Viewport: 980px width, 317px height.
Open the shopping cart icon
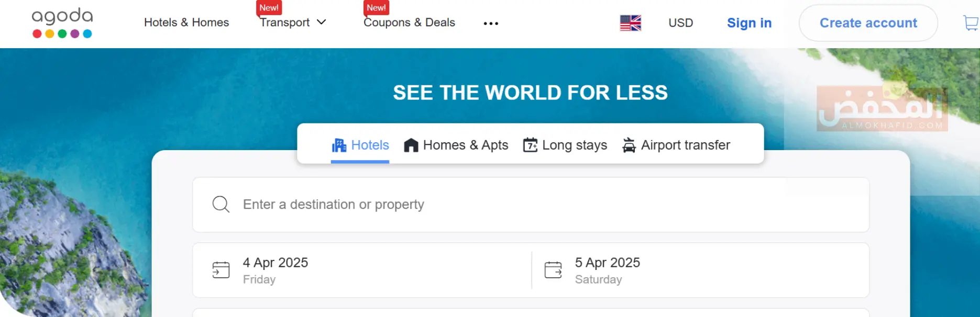click(x=971, y=23)
